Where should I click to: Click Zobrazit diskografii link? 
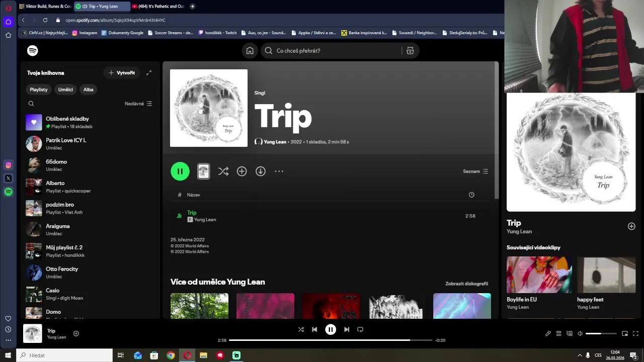pyautogui.click(x=467, y=284)
